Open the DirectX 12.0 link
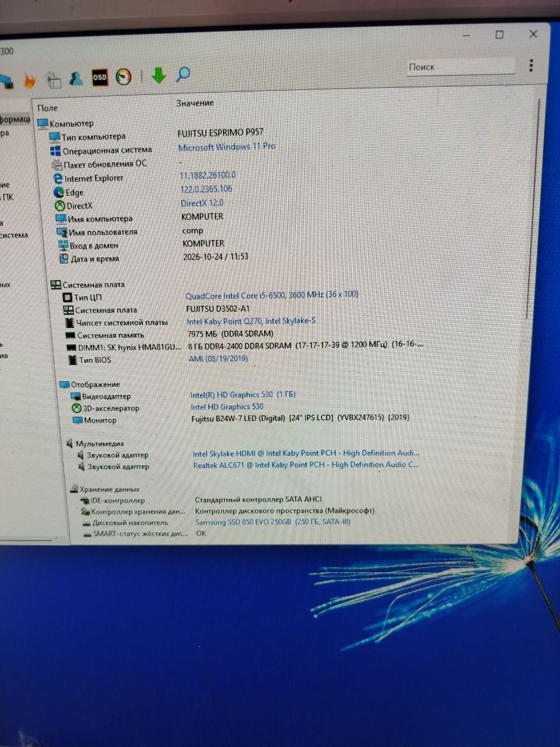The height and width of the screenshot is (747, 560). coord(202,203)
